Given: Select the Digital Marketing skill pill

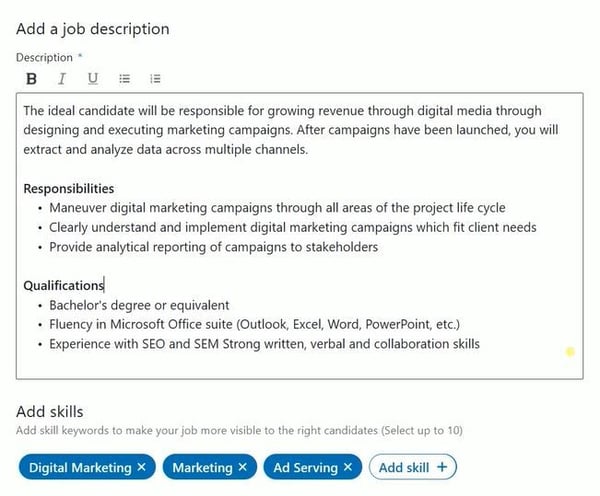Looking at the screenshot, I should coord(80,467).
